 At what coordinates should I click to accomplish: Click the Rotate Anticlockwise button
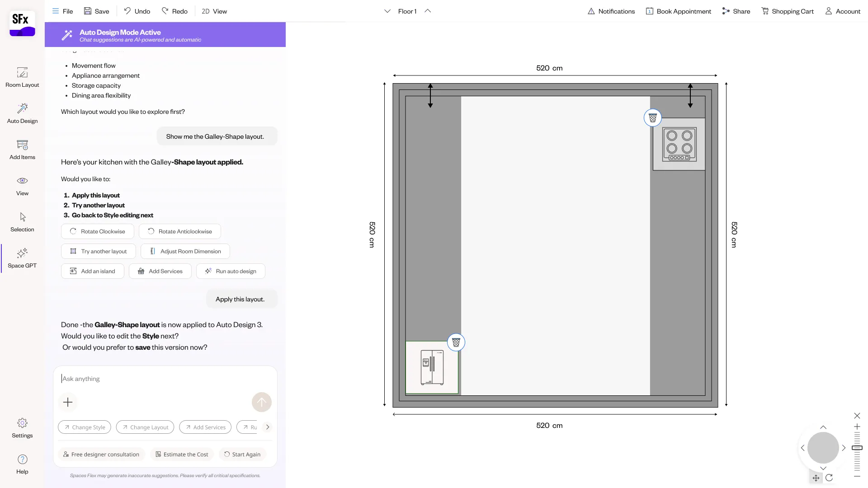[180, 231]
